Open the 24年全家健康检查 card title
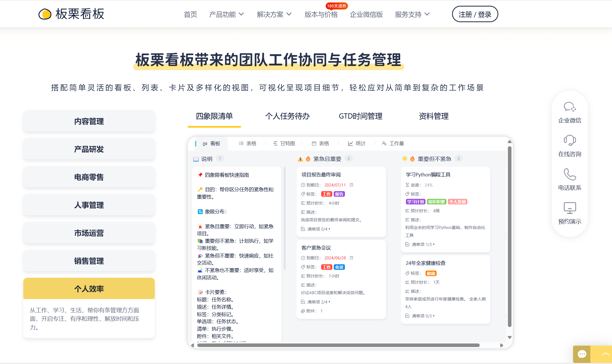This screenshot has width=612, height=364. 425,263
